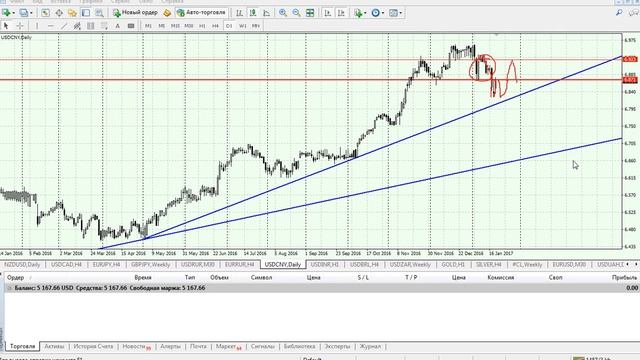640x360 pixels.
Task: Switch to the GOLD,H1 chart tab
Action: pos(453,264)
